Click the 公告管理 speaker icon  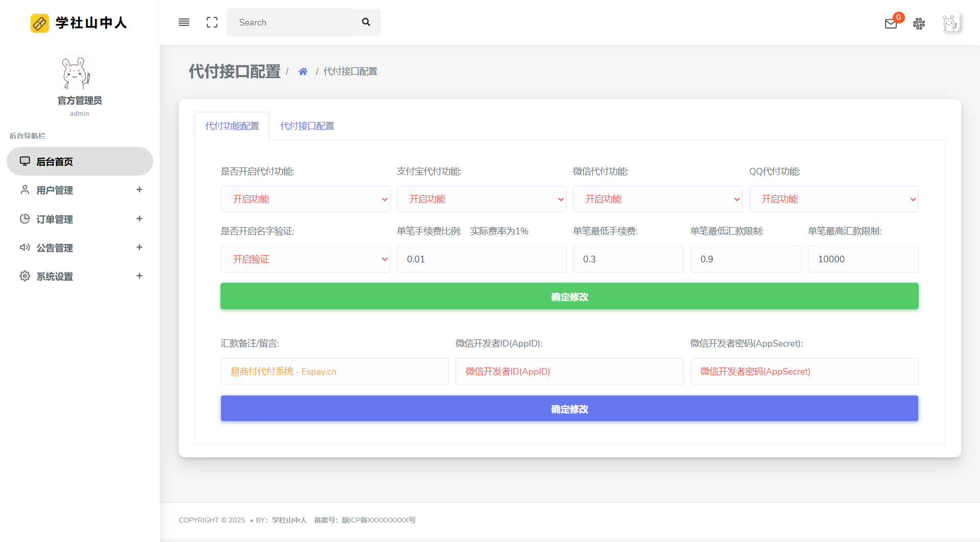24,247
